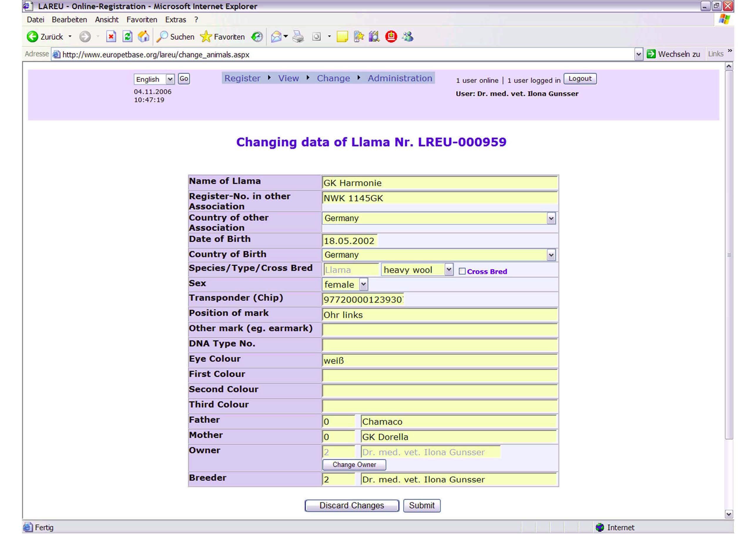Click the Internet zone globe in status bar
The image size is (756, 534).
[600, 528]
